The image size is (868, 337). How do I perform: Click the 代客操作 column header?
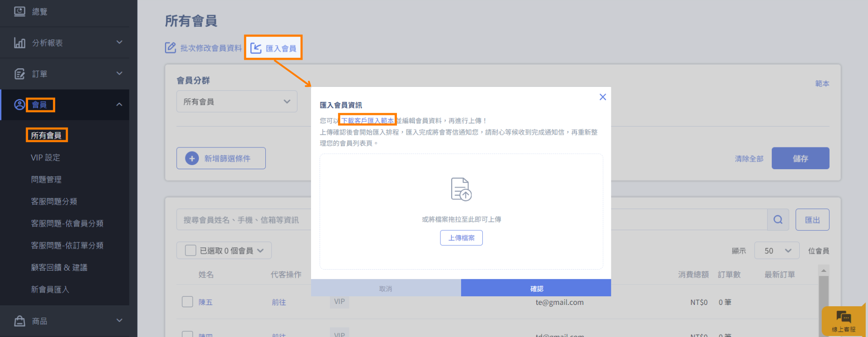pos(286,275)
